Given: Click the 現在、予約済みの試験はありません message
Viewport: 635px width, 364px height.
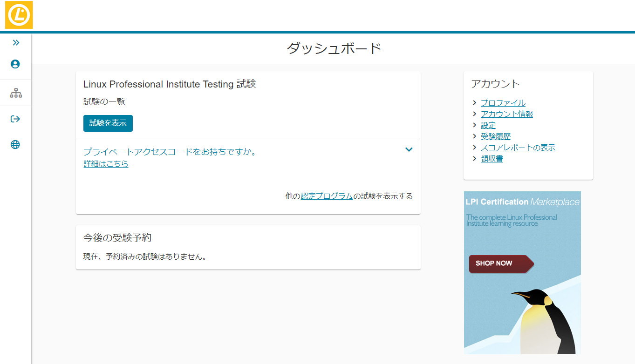Looking at the screenshot, I should pos(145,256).
